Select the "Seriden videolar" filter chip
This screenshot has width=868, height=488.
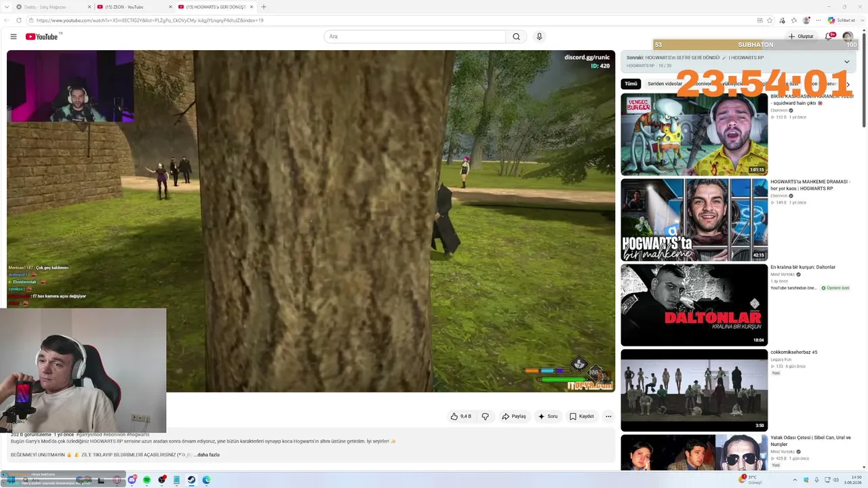click(x=665, y=84)
